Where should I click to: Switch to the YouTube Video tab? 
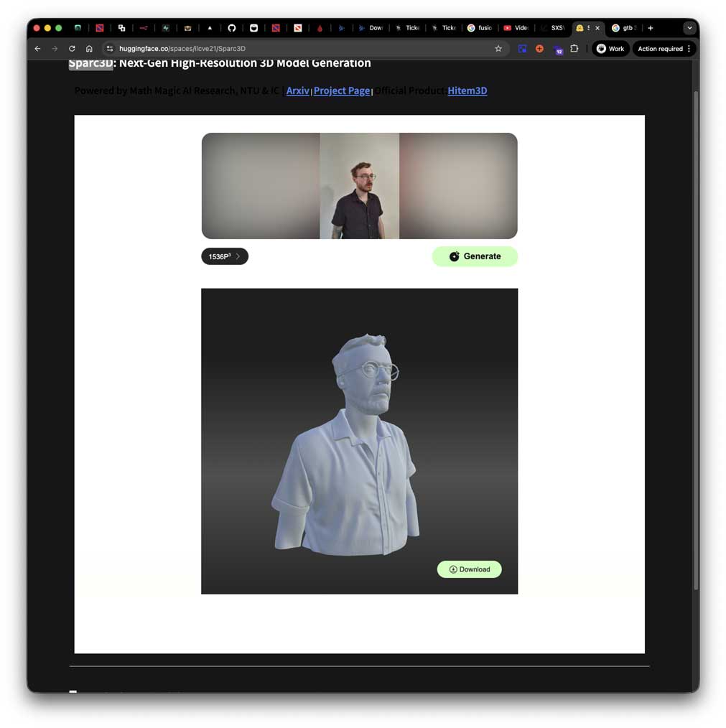tap(516, 28)
